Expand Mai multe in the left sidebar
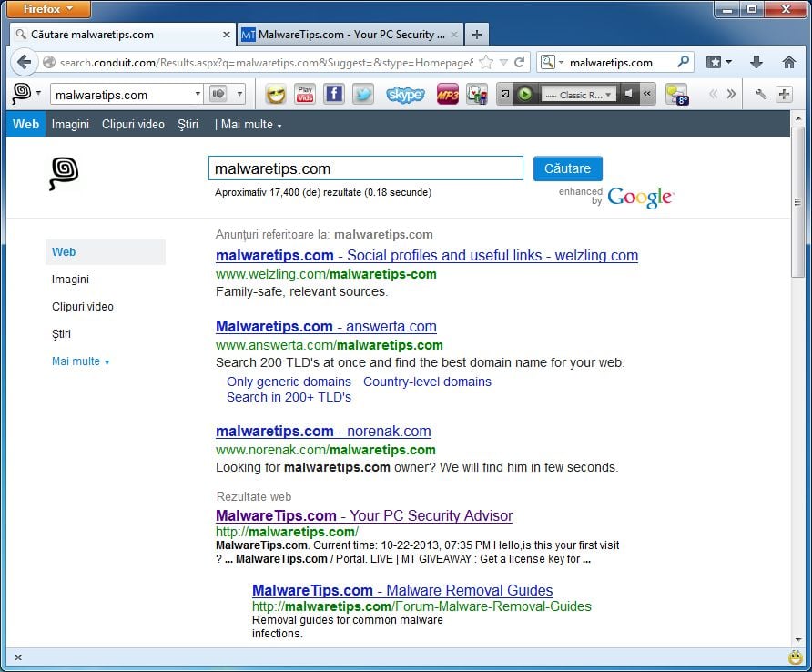812x672 pixels. [81, 361]
